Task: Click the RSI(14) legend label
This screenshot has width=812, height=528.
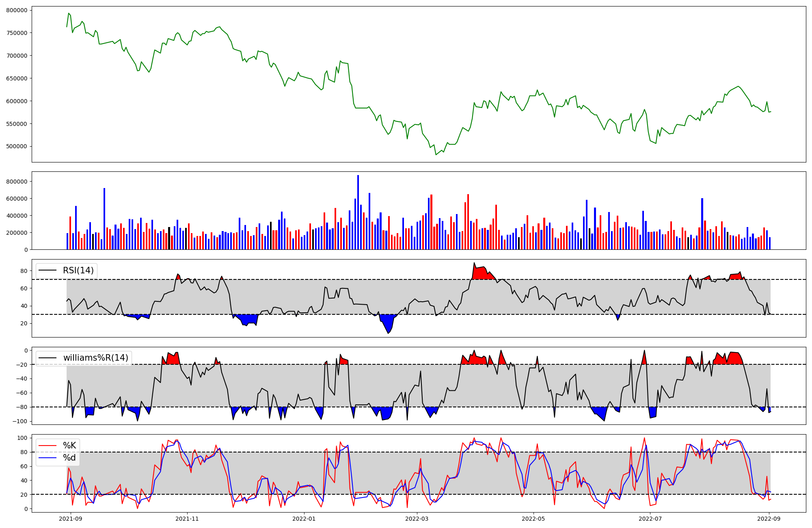Action: (x=78, y=270)
